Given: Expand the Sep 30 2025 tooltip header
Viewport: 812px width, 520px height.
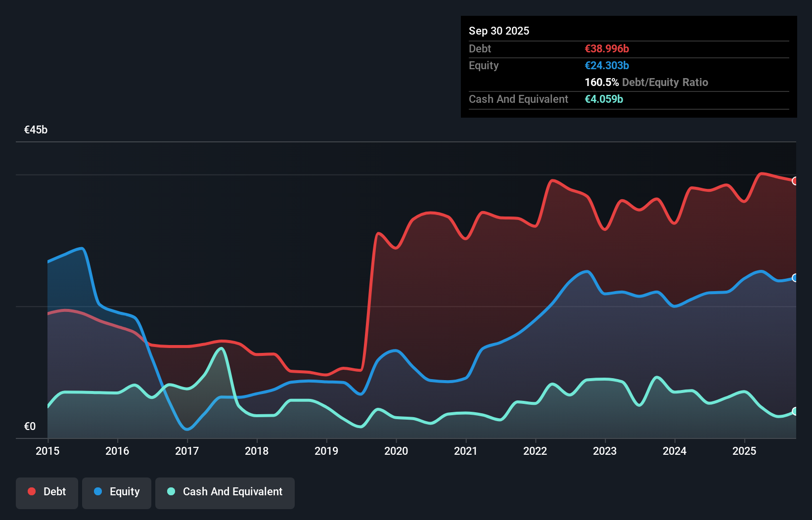Looking at the screenshot, I should (499, 31).
